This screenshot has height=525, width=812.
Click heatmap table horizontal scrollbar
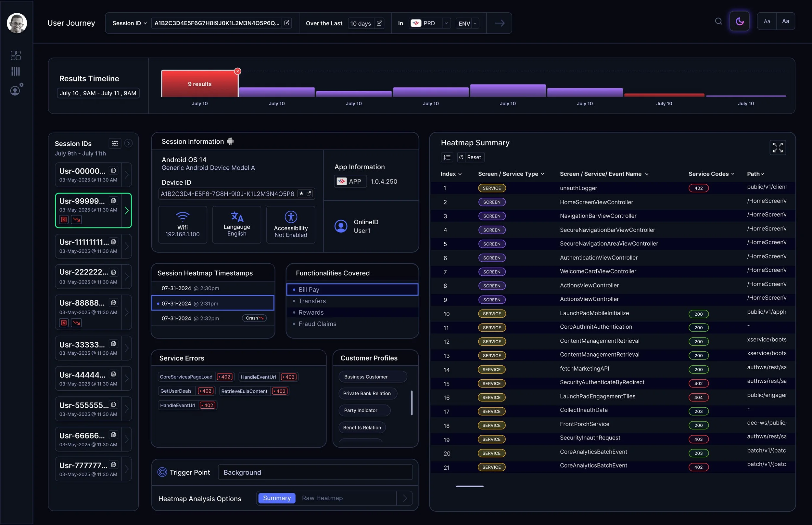tap(470, 486)
